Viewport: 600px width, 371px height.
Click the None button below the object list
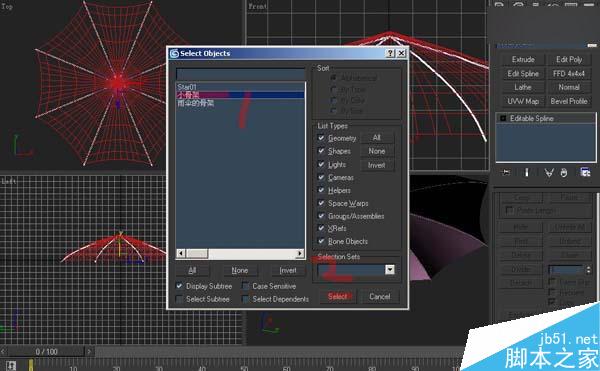[x=240, y=270]
